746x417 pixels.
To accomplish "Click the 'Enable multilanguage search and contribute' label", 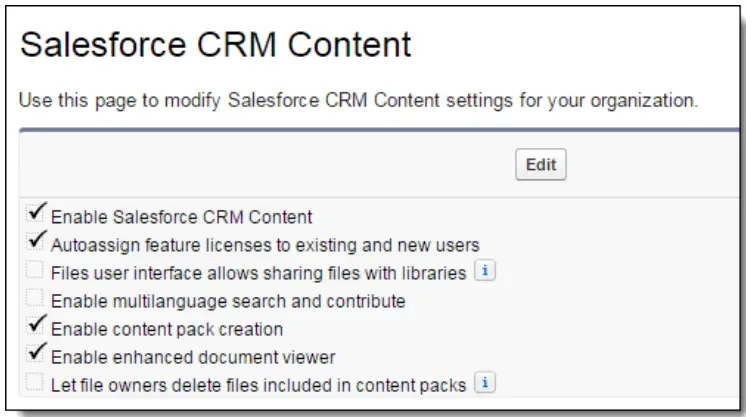I will [229, 299].
